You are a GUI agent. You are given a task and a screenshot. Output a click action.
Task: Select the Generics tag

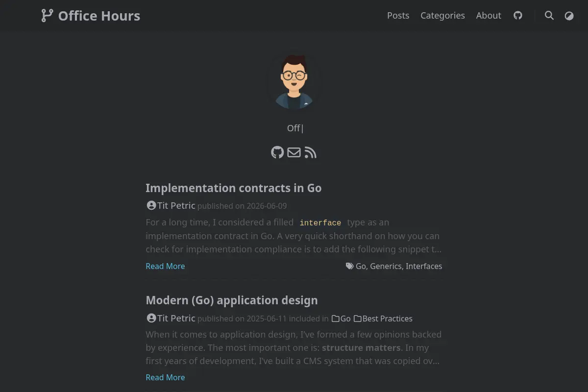386,266
